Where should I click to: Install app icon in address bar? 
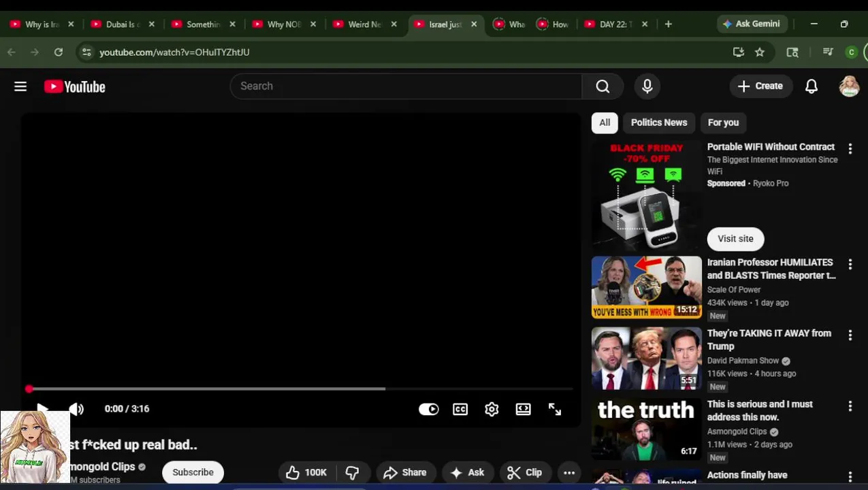pos(738,52)
